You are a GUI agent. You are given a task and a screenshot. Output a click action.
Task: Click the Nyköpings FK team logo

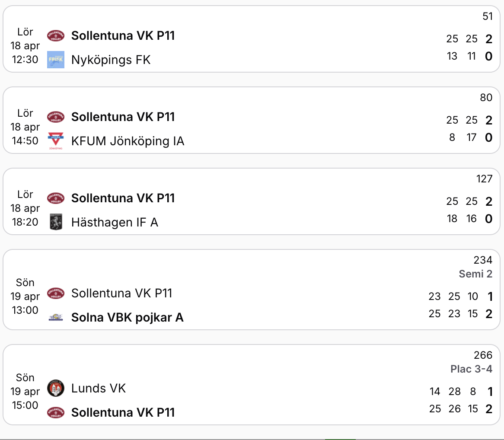(56, 60)
